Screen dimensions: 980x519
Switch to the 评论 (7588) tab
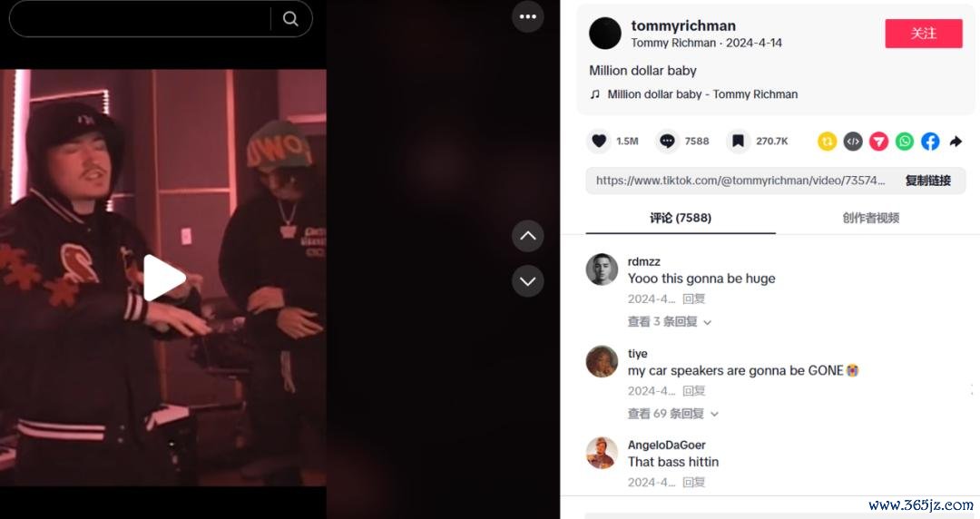point(681,219)
